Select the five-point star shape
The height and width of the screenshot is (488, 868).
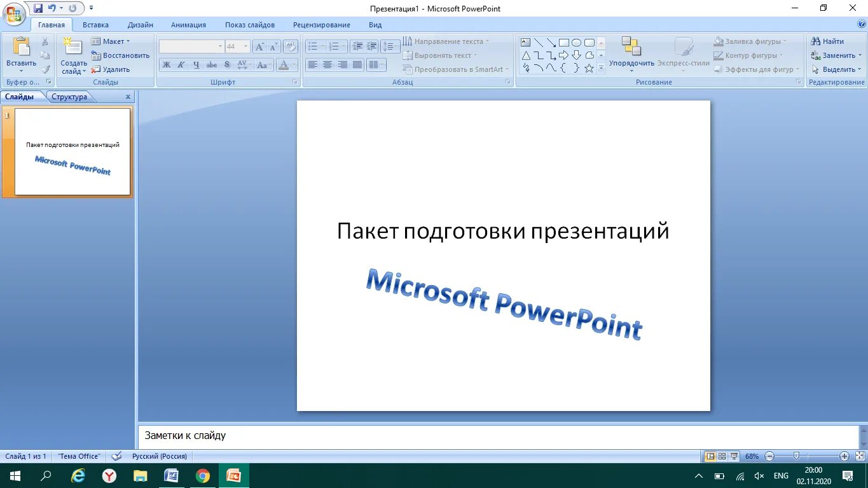coord(589,68)
